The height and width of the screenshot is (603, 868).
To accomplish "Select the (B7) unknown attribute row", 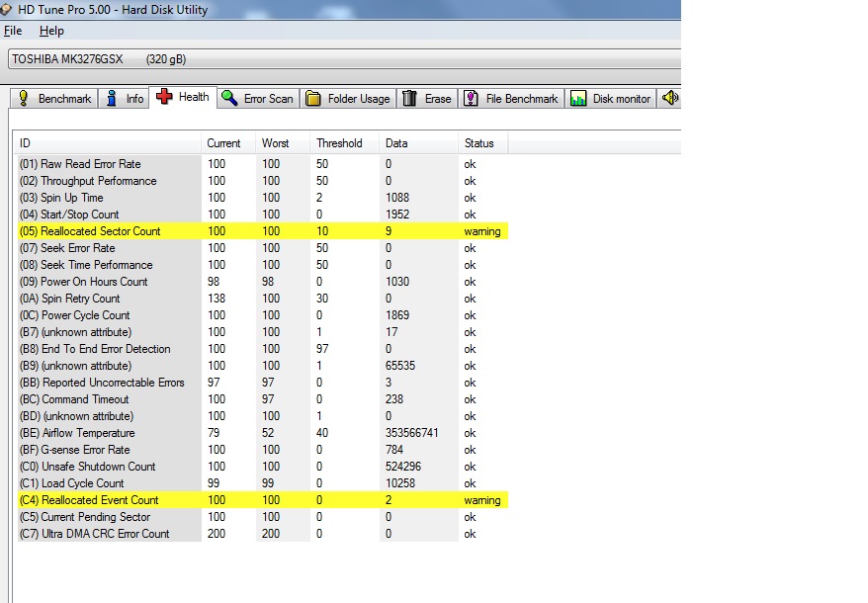I will tap(263, 332).
